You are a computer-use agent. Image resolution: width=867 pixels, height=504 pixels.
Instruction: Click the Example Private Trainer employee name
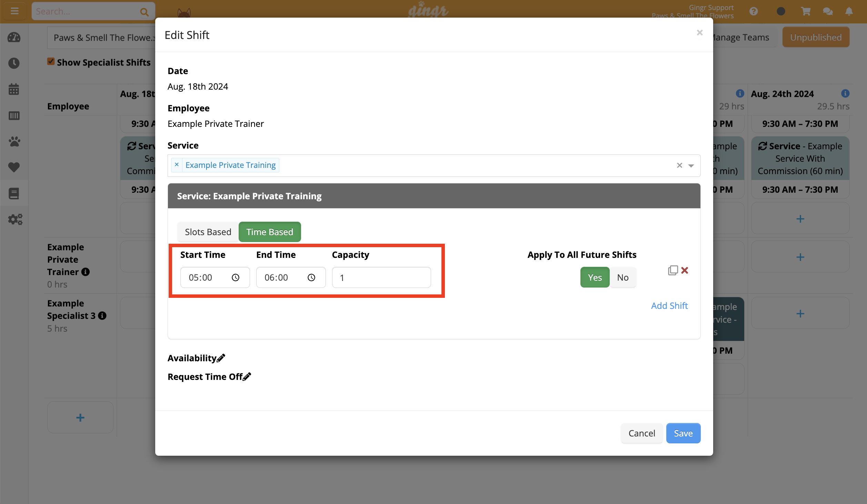coord(66,260)
